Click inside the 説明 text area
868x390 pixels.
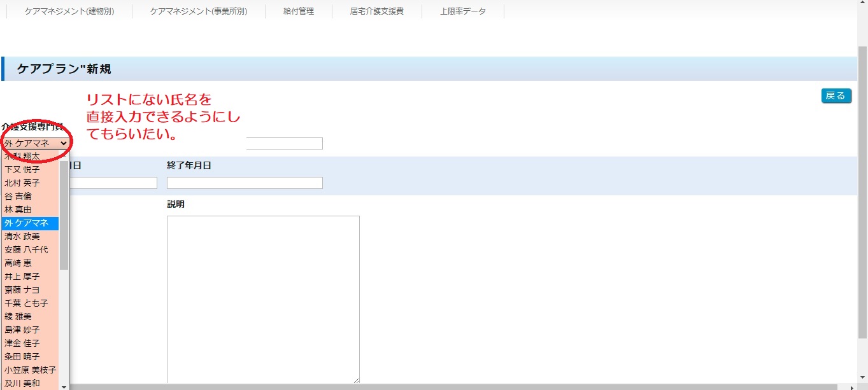click(x=263, y=299)
